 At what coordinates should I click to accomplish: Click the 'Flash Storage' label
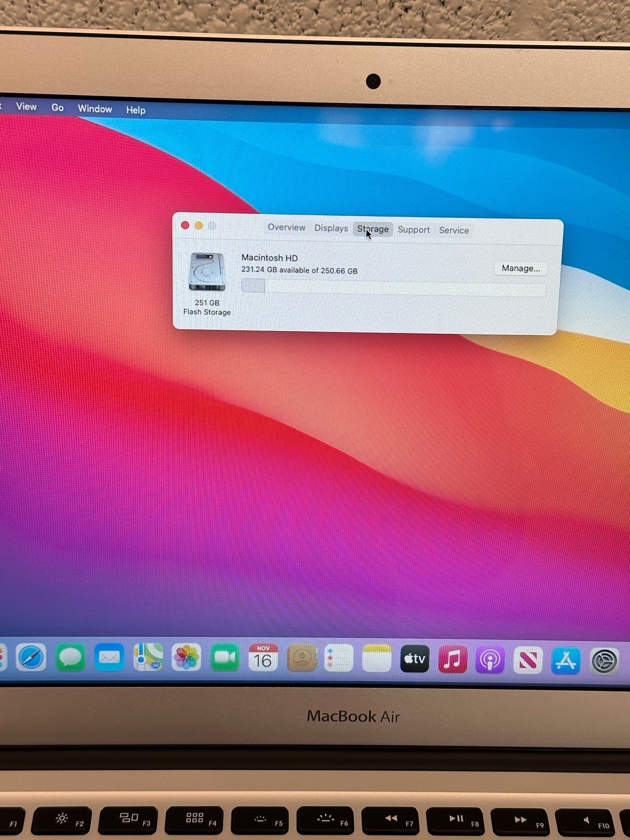[207, 312]
